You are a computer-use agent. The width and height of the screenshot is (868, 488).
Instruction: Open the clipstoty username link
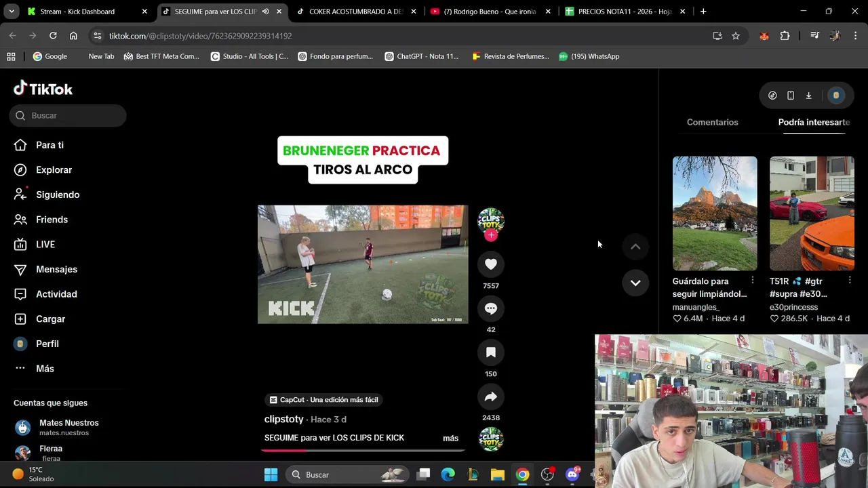[x=283, y=419]
